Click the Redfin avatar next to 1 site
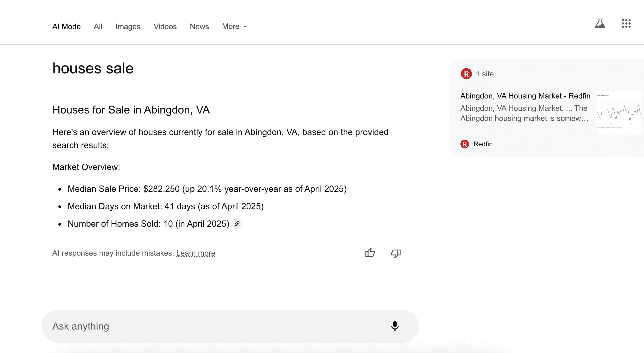Image resolution: width=644 pixels, height=353 pixels. pos(466,74)
